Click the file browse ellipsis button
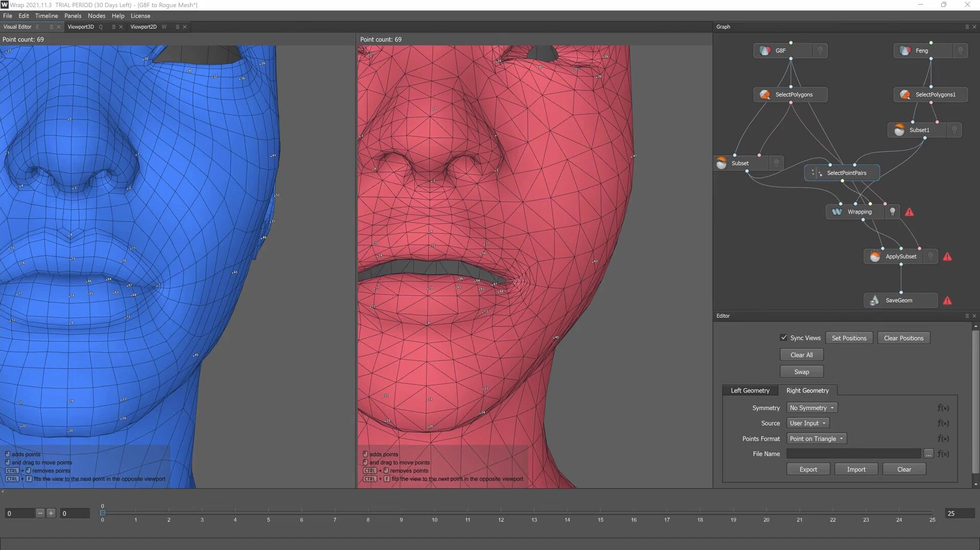The width and height of the screenshot is (980, 550). 928,454
